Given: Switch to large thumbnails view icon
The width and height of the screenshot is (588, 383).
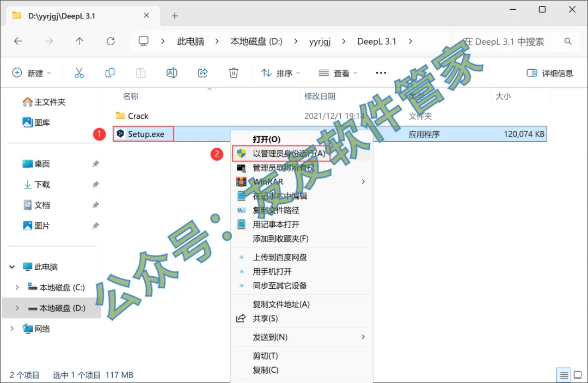Looking at the screenshot, I should pyautogui.click(x=578, y=375).
